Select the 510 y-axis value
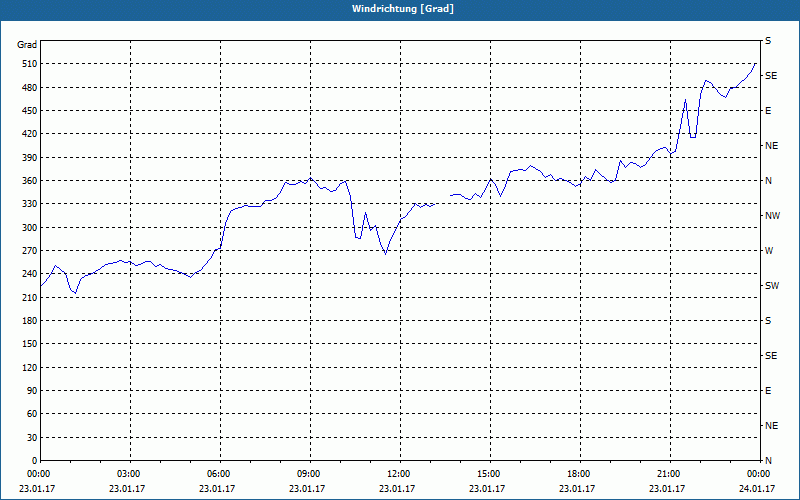800x500 pixels. click(30, 64)
